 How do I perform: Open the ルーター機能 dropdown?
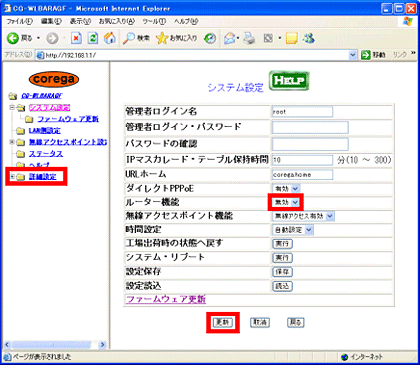point(286,202)
